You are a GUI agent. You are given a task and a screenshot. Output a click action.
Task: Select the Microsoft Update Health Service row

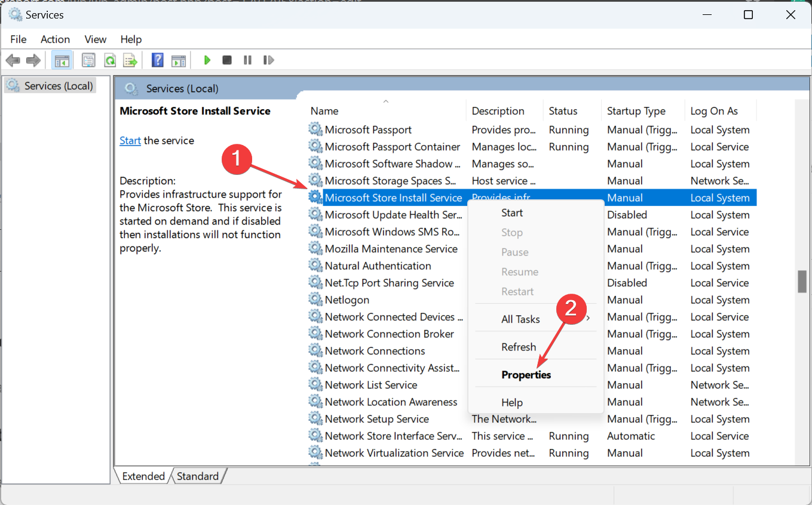tap(532, 214)
